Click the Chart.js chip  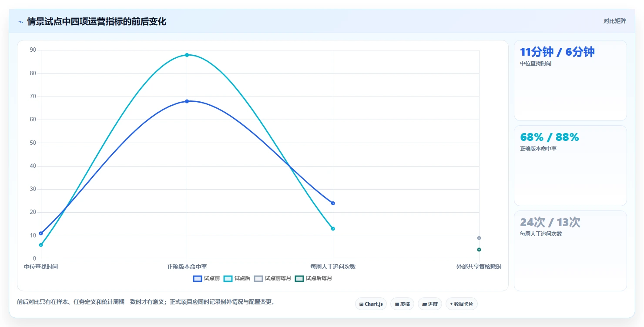[x=371, y=304]
